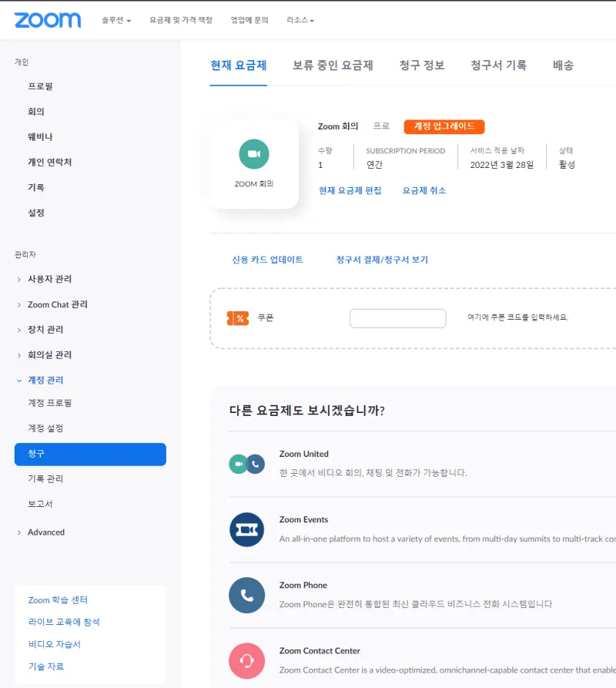Screen dimensions: 616x688
Task: Click the Zoom Contact Center icon
Action: 246,661
